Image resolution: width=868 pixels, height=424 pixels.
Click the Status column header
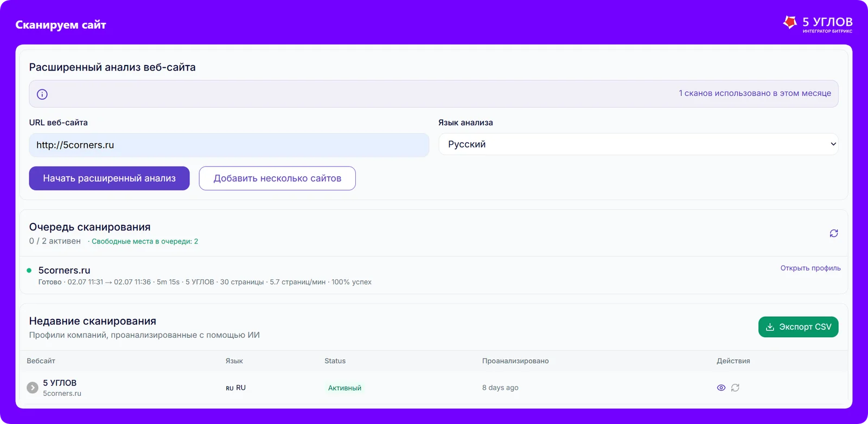(335, 361)
